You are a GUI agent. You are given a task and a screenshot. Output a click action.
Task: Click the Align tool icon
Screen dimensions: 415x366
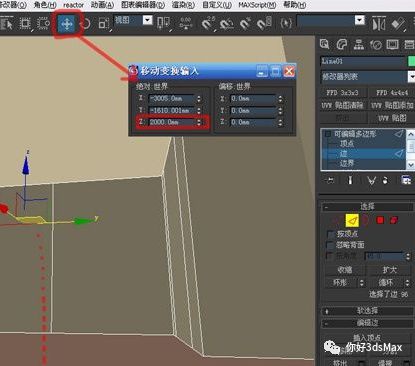[x=398, y=24]
